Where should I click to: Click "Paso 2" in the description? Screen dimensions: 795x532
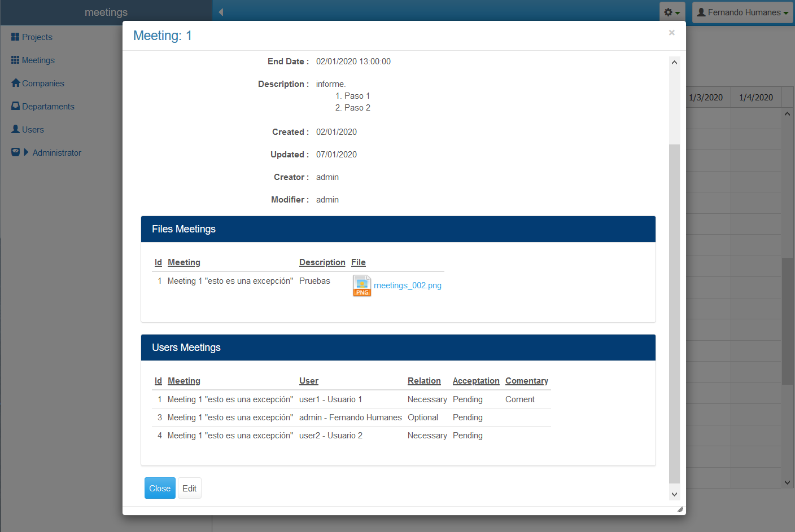click(357, 108)
